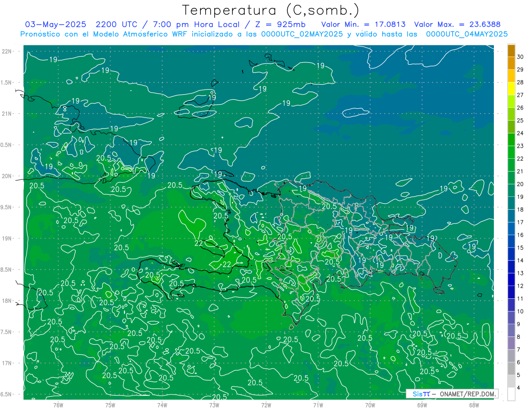Pick the orange swatch between 29 and 30
Image resolution: width=532 pixels, height=411 pixels.
(x=511, y=63)
